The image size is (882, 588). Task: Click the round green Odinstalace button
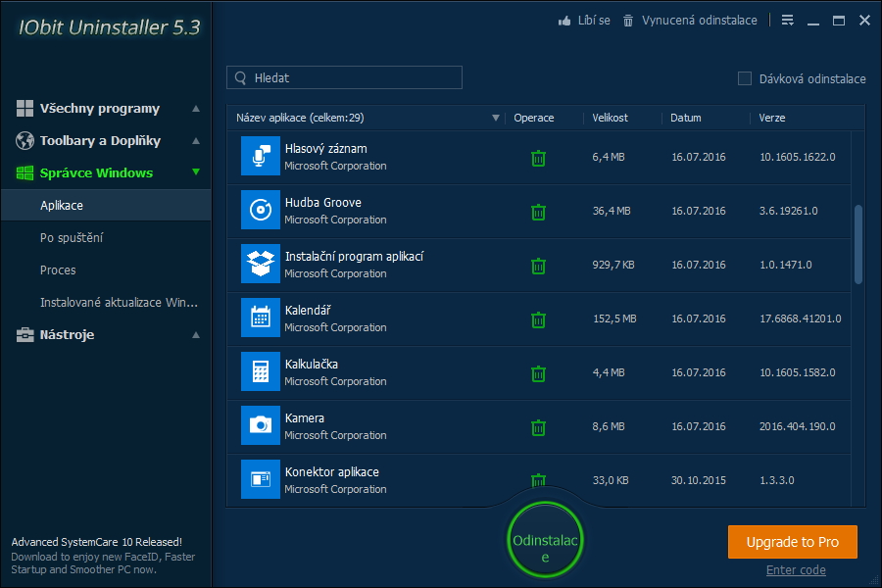coord(546,541)
